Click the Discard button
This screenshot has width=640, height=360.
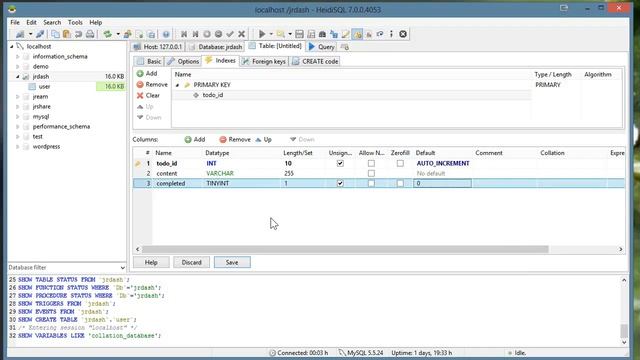click(x=191, y=262)
